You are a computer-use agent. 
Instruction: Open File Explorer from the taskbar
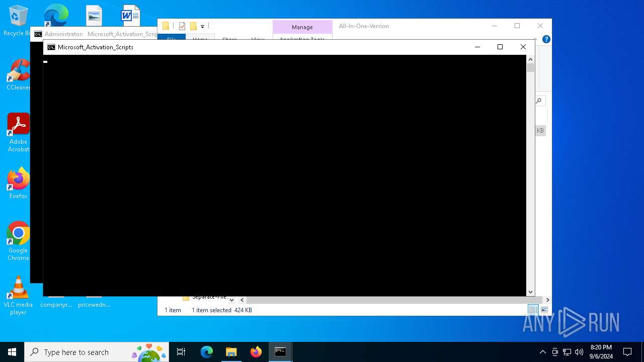(x=231, y=352)
